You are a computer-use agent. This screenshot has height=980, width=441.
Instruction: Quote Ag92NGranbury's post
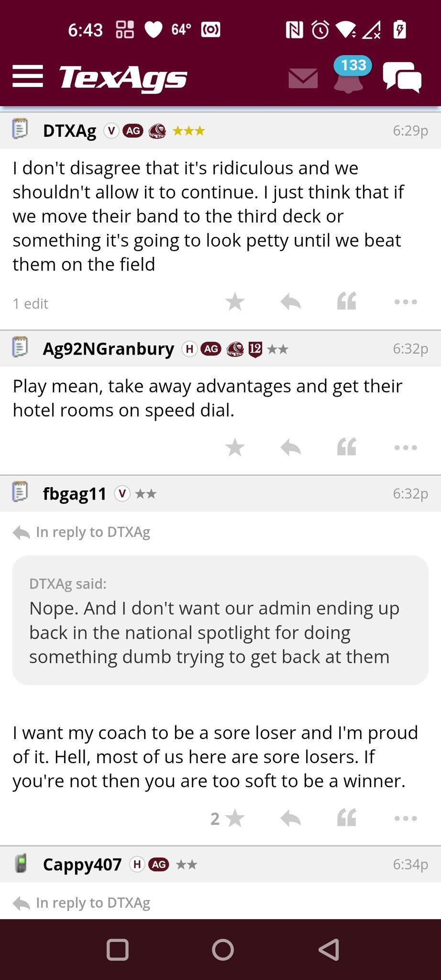tap(346, 448)
